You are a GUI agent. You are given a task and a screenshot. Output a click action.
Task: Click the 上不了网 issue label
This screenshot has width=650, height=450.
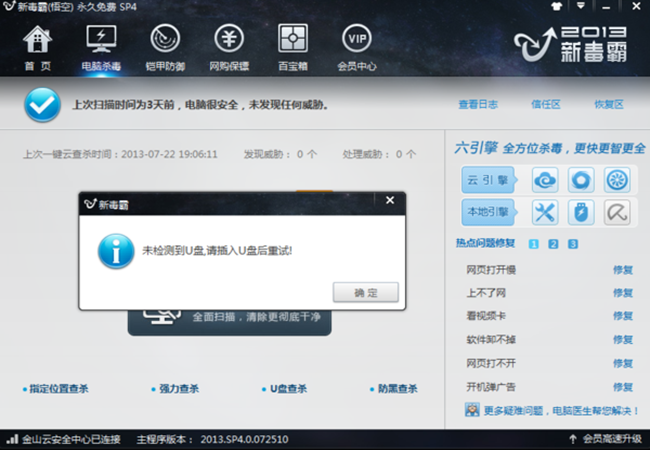tap(486, 293)
